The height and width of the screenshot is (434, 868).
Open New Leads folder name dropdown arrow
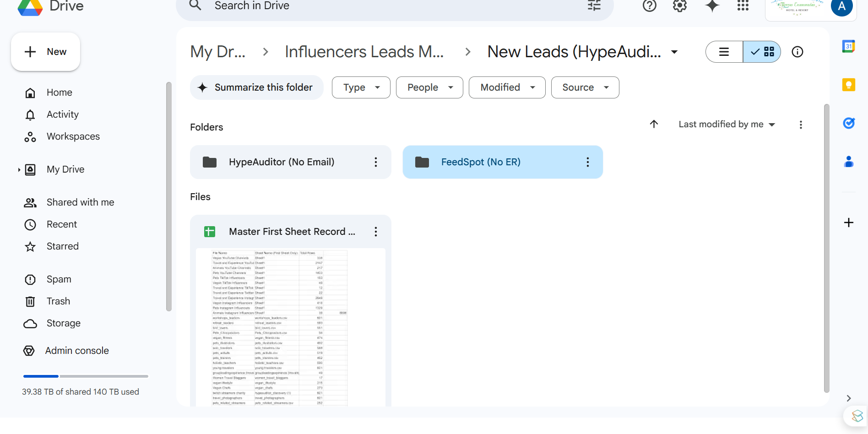coord(674,52)
